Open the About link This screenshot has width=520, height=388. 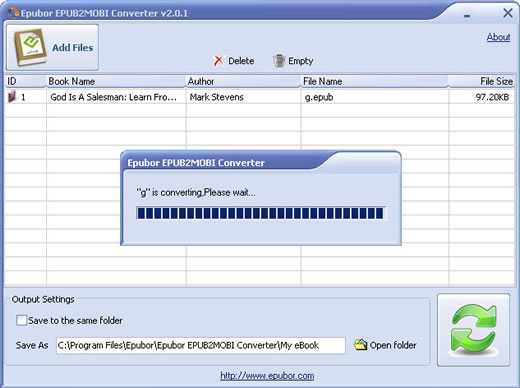[x=498, y=37]
